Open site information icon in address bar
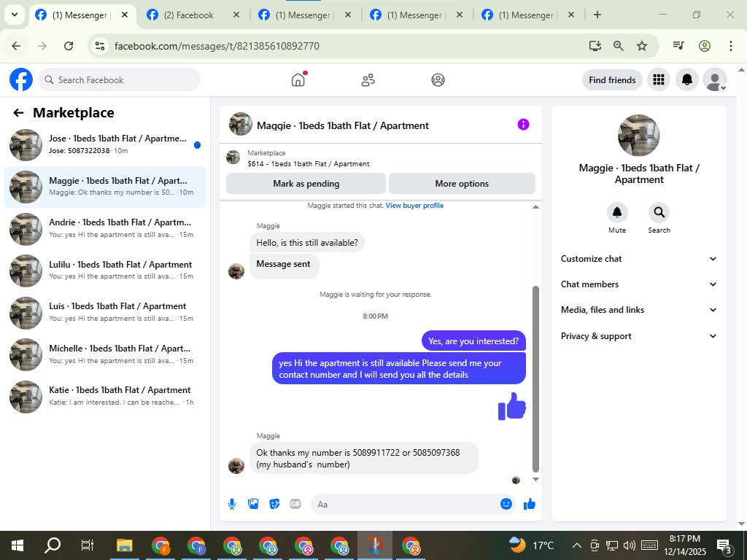 tap(99, 46)
